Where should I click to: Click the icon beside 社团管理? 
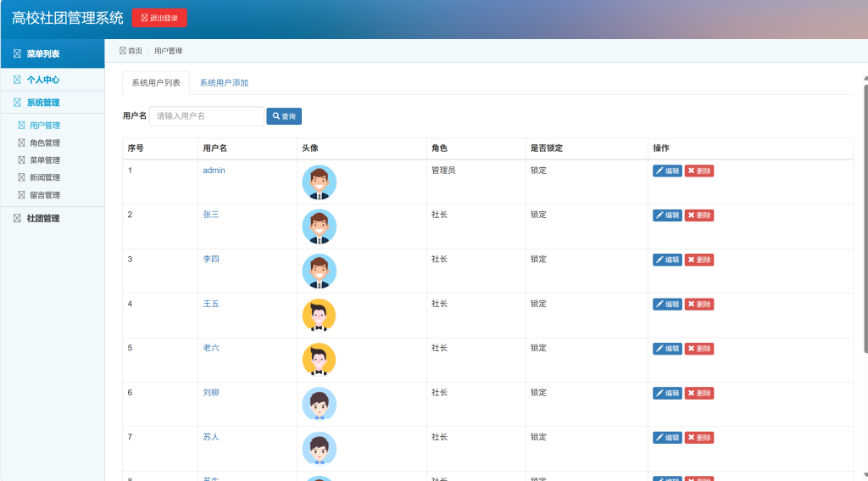click(17, 218)
